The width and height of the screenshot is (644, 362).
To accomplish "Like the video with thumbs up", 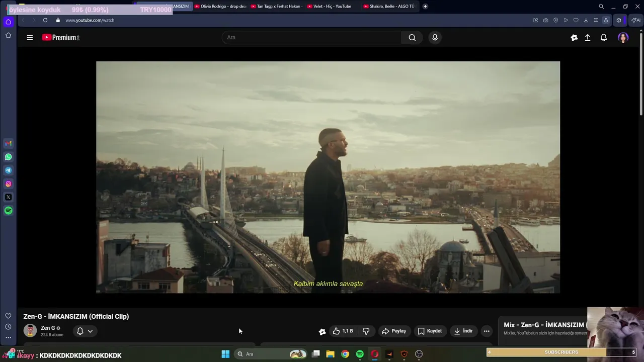I will 343,331.
